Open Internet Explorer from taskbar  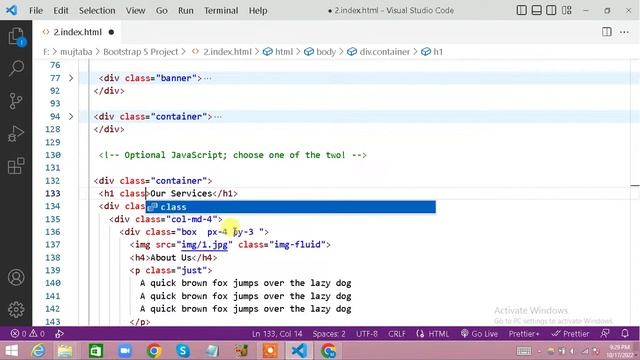point(39,351)
